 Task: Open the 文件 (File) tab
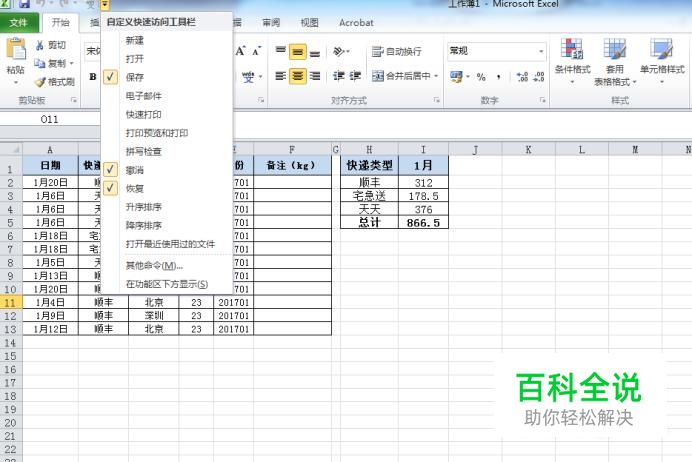click(x=19, y=23)
